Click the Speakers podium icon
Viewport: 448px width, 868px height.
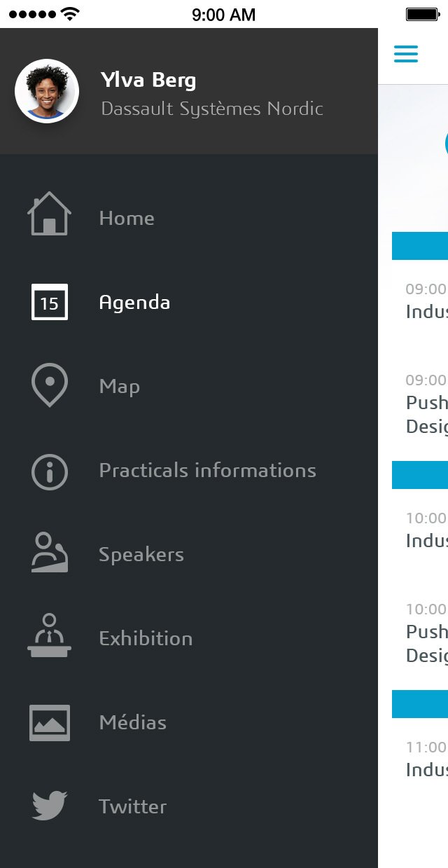click(x=49, y=553)
